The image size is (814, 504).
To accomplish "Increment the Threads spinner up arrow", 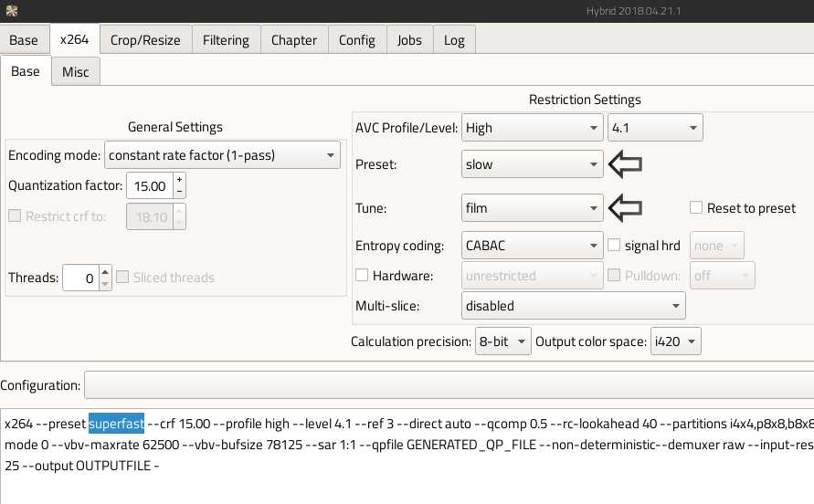I will (106, 272).
